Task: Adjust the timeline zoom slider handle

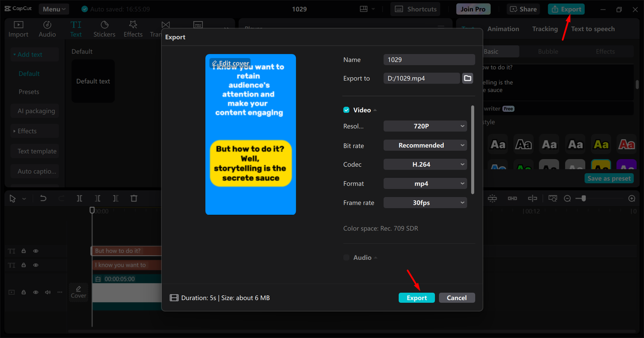Action: [x=583, y=198]
